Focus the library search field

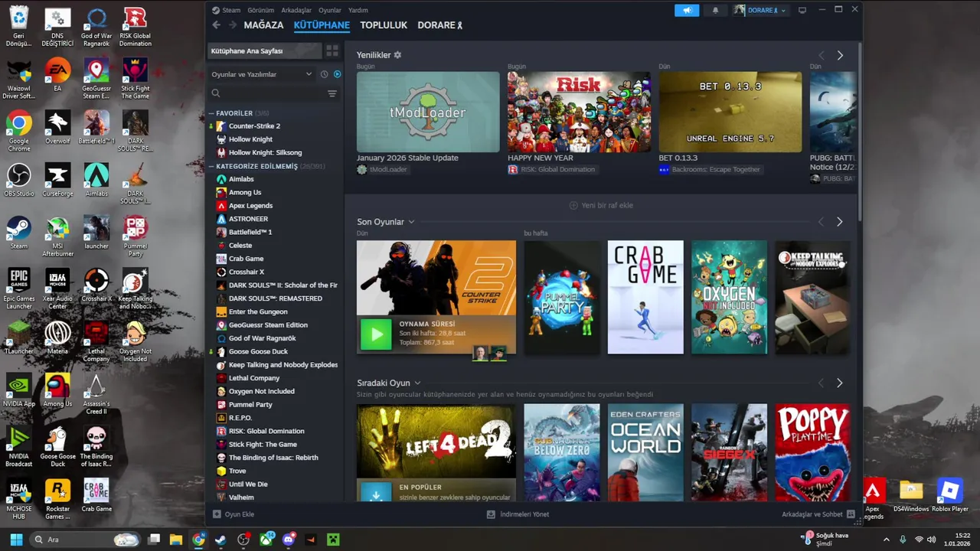[x=268, y=93]
